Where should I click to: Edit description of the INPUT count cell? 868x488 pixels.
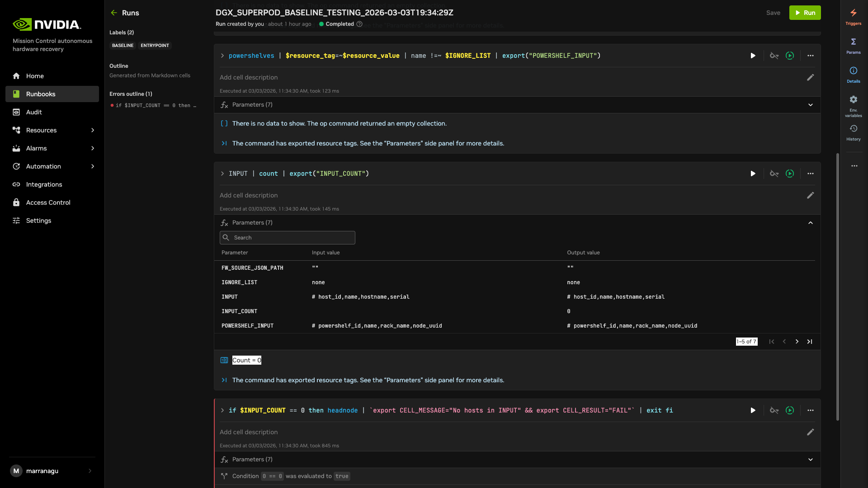click(x=811, y=195)
